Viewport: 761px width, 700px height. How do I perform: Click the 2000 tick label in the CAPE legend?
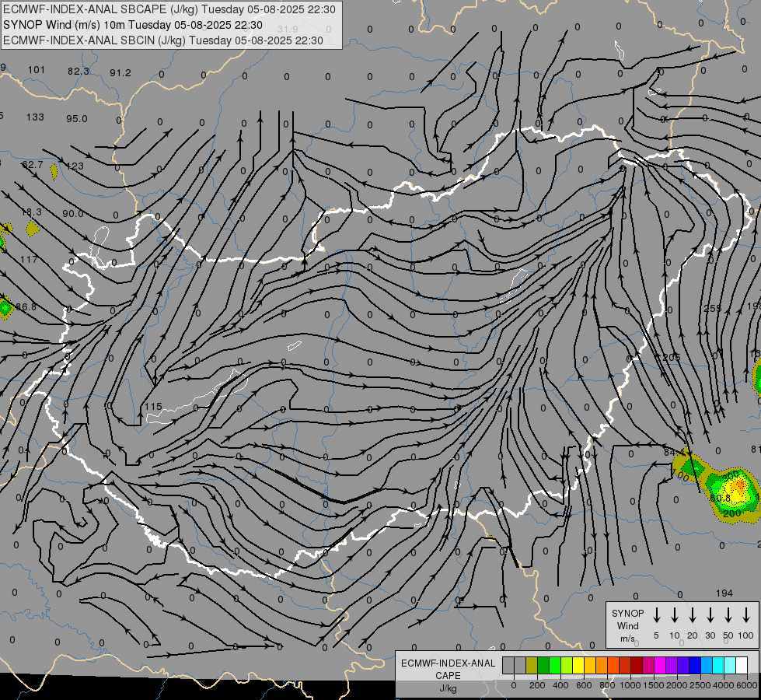point(677,685)
